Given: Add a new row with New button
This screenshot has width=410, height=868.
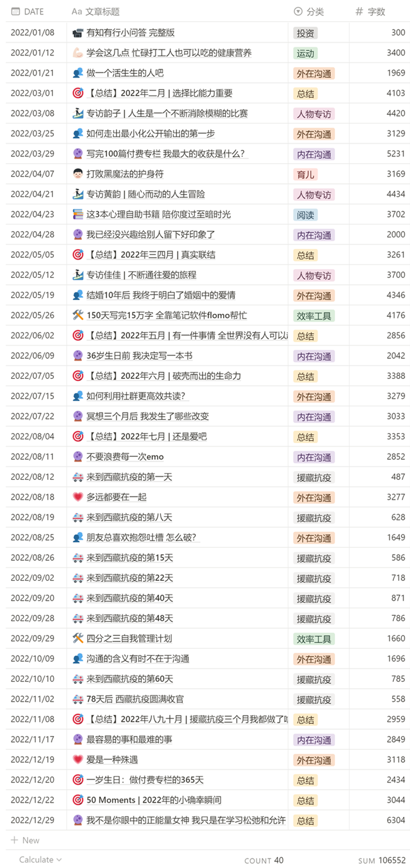Looking at the screenshot, I should click(25, 840).
